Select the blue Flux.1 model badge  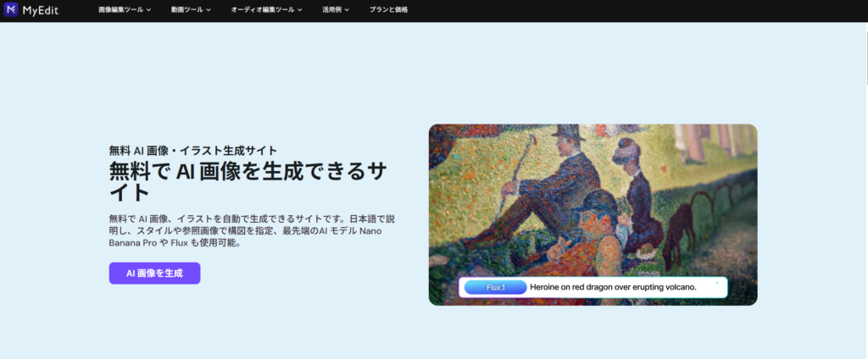[x=496, y=287]
